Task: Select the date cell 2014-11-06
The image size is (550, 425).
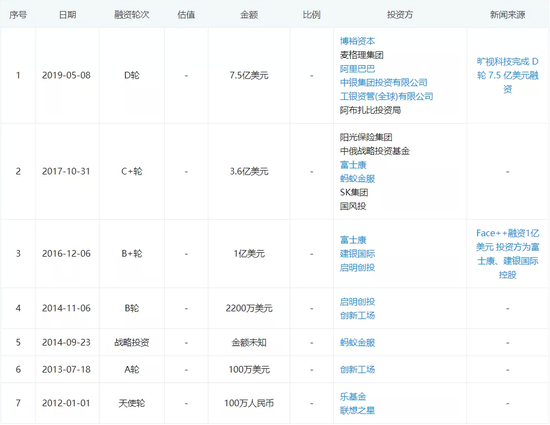Action: coord(66,308)
